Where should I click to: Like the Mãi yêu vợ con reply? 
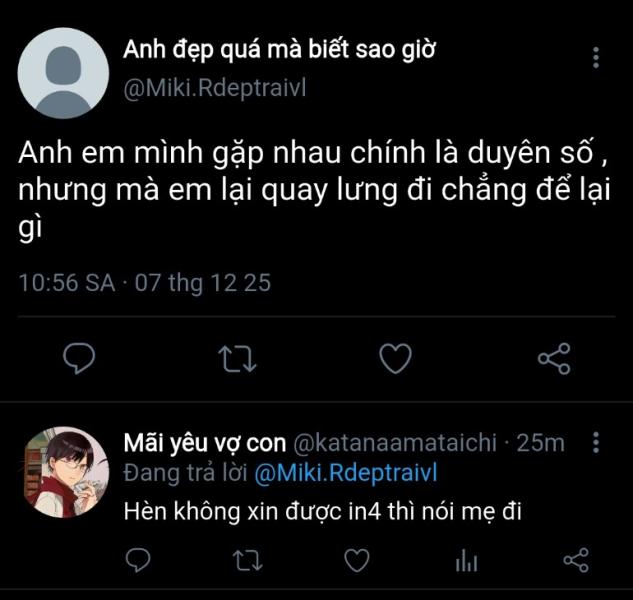357,561
